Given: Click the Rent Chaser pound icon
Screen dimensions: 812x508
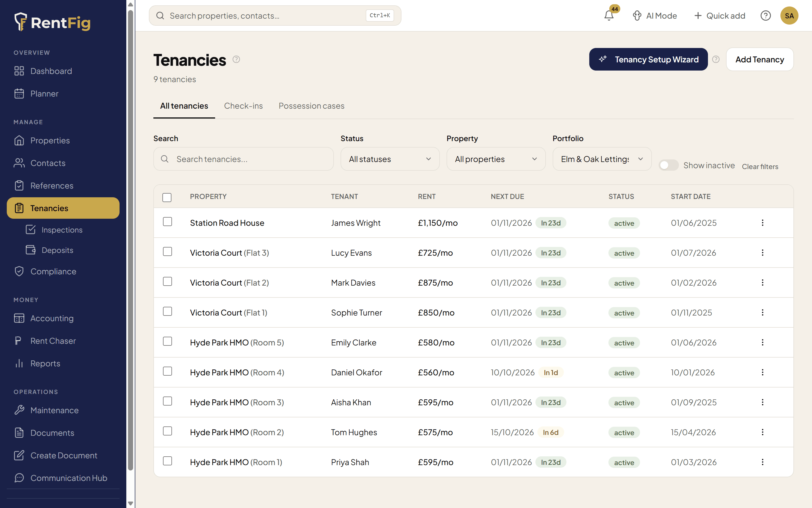Looking at the screenshot, I should pos(18,341).
